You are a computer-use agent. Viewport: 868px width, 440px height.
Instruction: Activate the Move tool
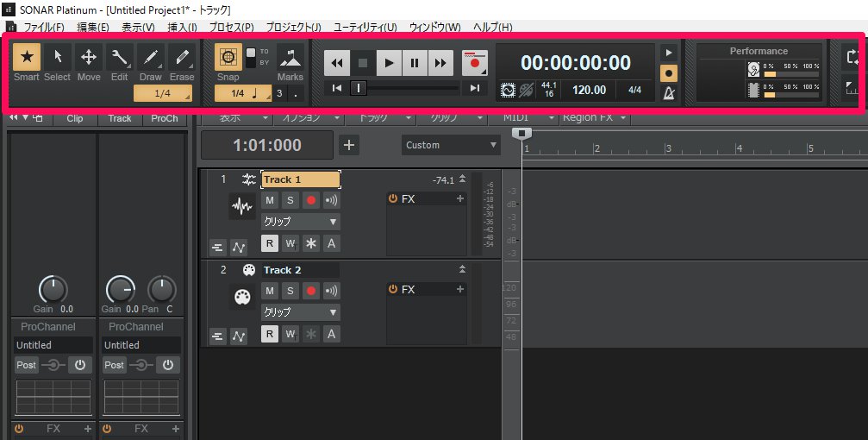pos(89,57)
